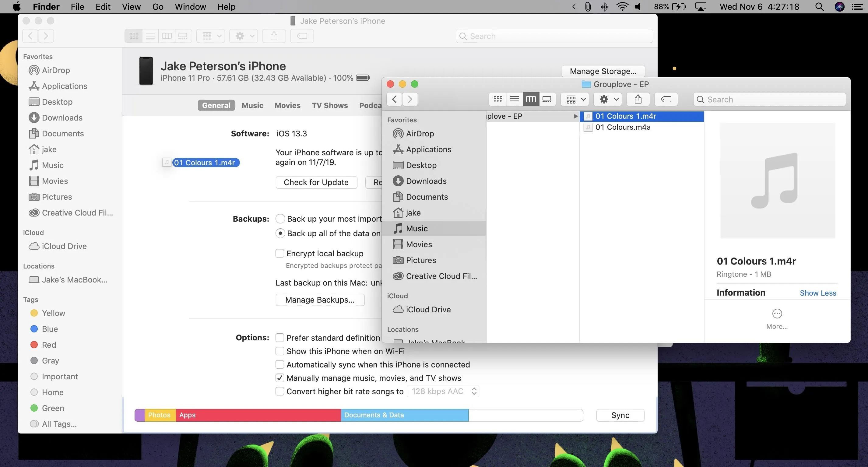Switch Grouplove window to list view
Screen dimensions: 868x467
514,100
